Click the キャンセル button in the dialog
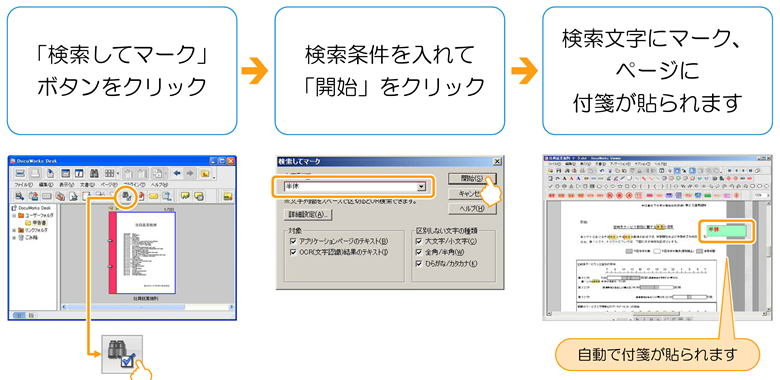 (x=472, y=193)
